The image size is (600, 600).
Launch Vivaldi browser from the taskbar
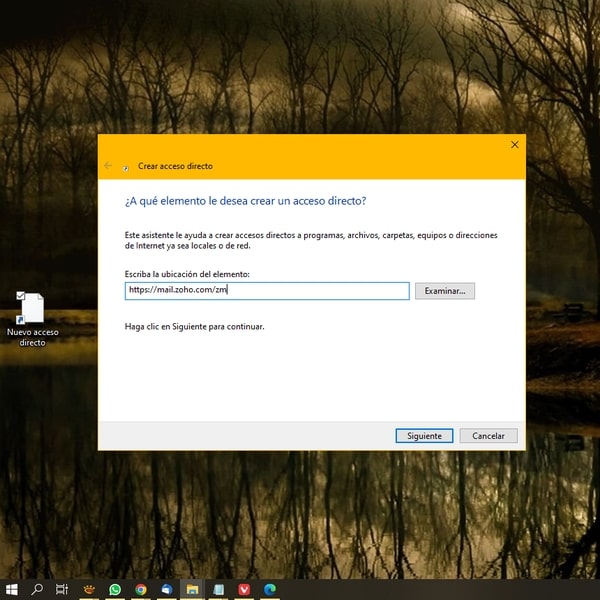pos(244,589)
